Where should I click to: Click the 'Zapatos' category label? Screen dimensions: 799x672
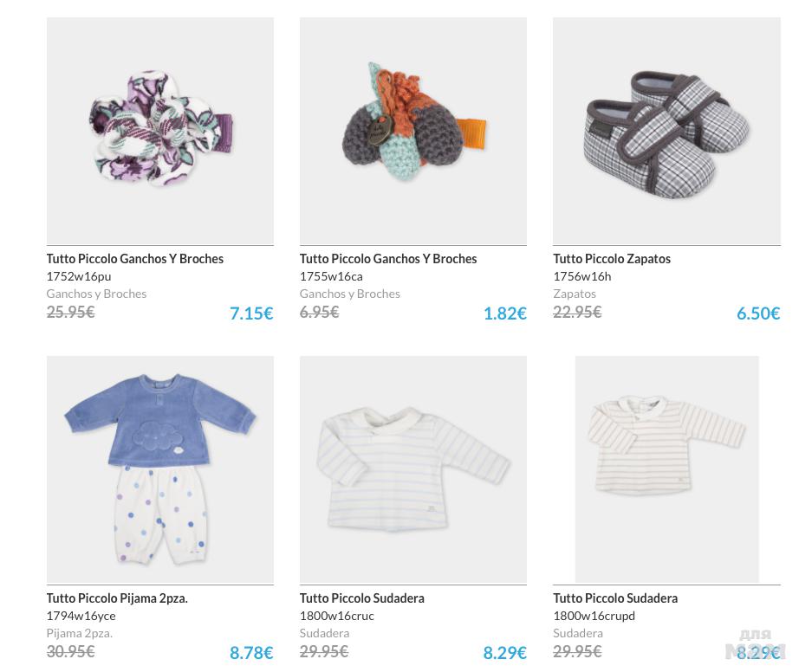(x=575, y=294)
